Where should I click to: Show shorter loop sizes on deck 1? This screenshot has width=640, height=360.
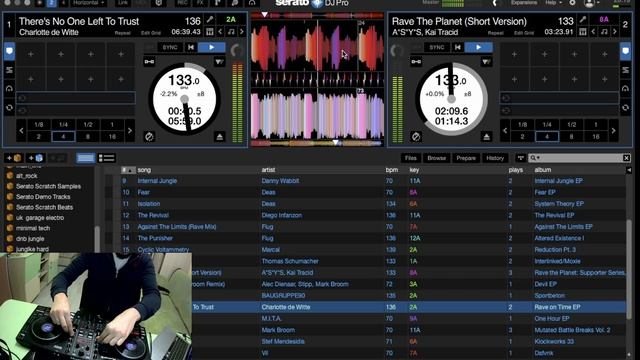click(x=21, y=131)
